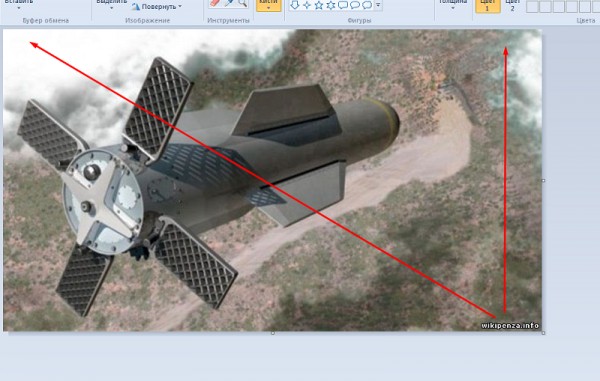The image size is (600, 381).
Task: Click the bottom-right canvas corner handle
Action: click(x=544, y=333)
